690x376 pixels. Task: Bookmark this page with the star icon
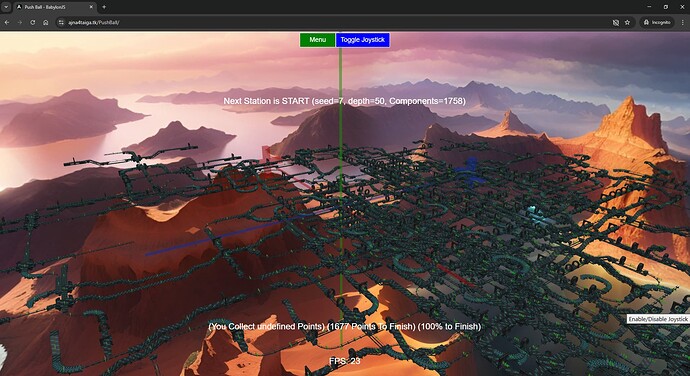coord(628,22)
